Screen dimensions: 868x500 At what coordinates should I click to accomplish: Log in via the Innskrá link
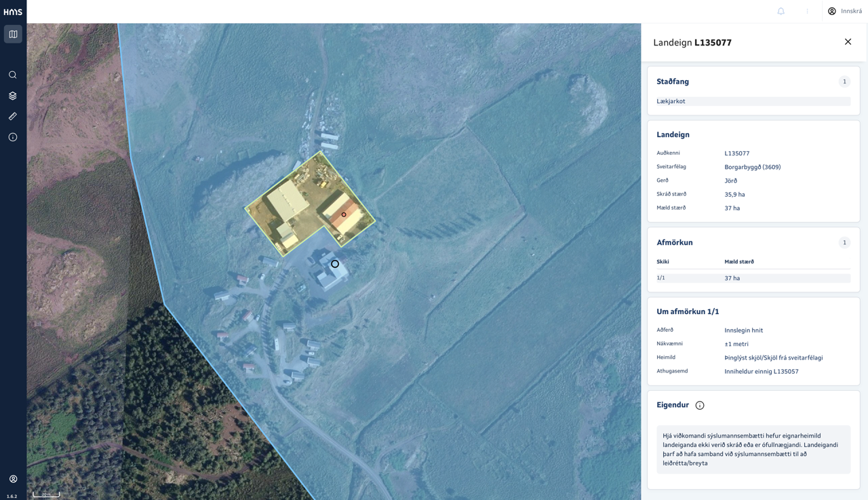(x=845, y=11)
